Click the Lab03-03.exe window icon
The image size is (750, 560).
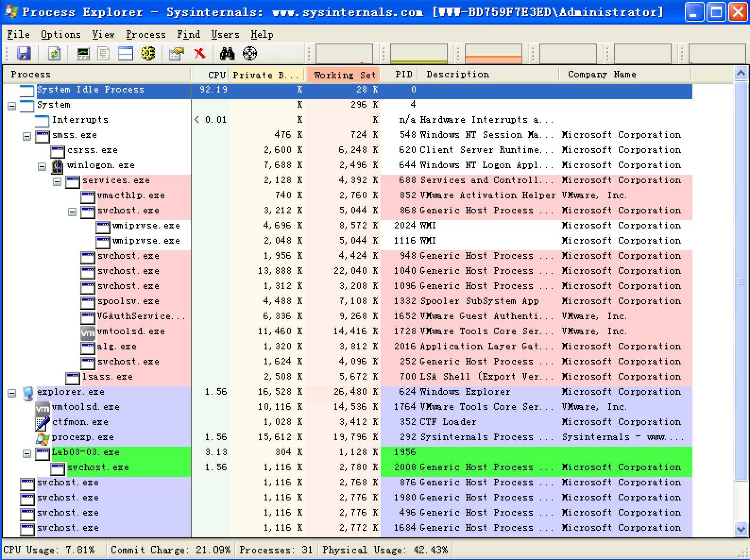coord(43,454)
